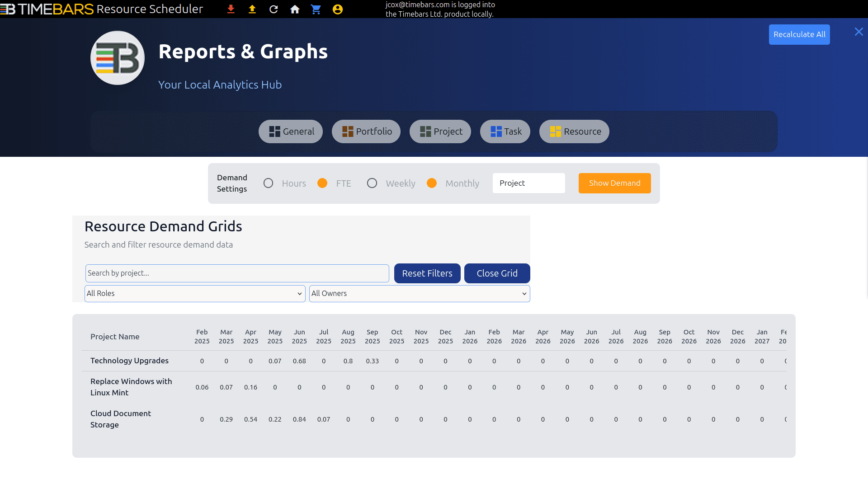Click the Timebars logo in top bar
This screenshot has height=488, width=868.
(47, 9)
